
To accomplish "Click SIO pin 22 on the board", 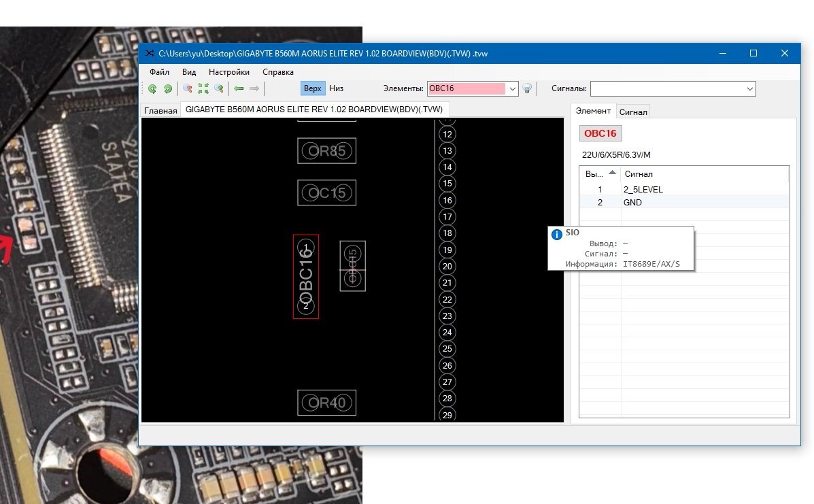I will 447,299.
